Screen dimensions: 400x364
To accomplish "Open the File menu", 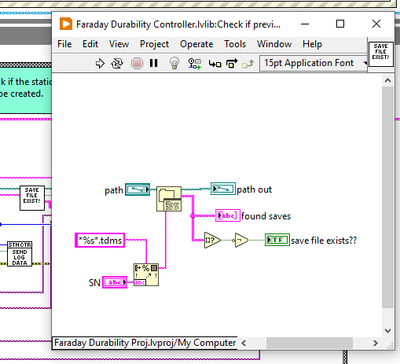I will [x=64, y=44].
